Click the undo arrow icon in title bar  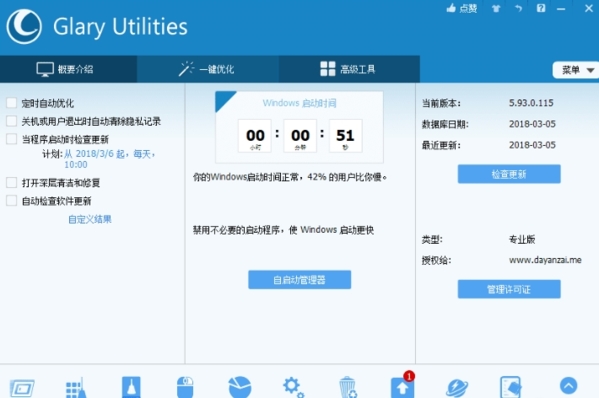(x=518, y=8)
